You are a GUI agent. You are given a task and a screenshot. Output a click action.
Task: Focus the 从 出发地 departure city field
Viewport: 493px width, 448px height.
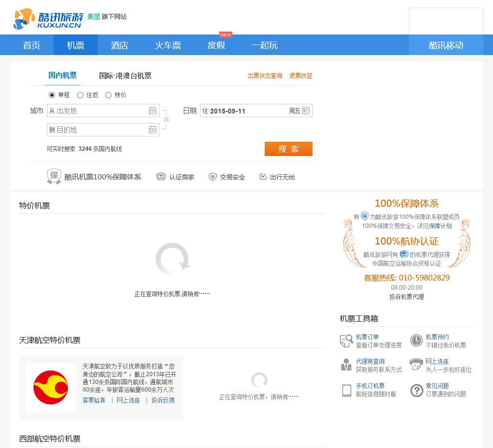click(x=103, y=111)
